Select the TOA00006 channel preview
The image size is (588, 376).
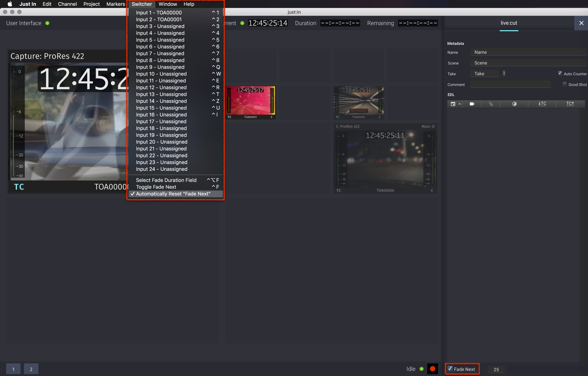[x=385, y=159]
